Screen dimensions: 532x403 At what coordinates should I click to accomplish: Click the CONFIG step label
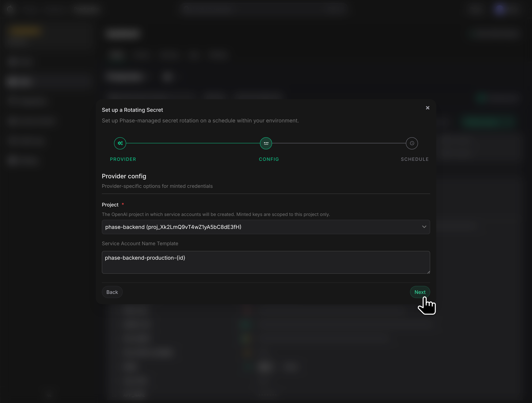click(x=269, y=159)
